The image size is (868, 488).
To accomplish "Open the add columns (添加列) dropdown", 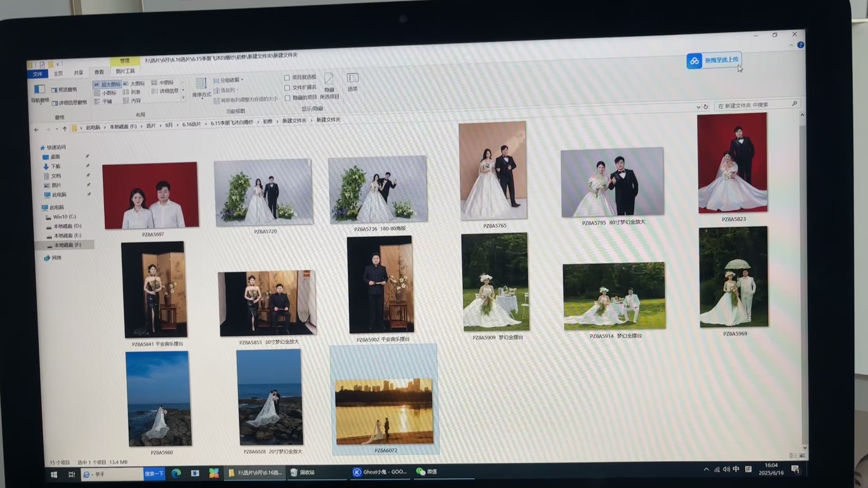I will (226, 90).
